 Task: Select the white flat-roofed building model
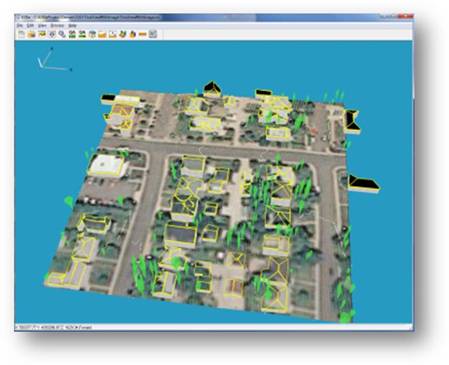coord(107,166)
